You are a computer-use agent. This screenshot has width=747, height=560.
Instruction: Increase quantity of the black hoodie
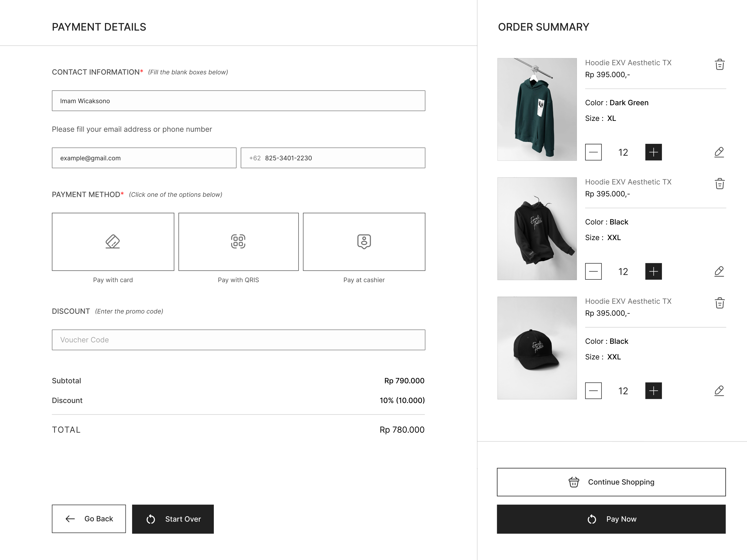[653, 272]
